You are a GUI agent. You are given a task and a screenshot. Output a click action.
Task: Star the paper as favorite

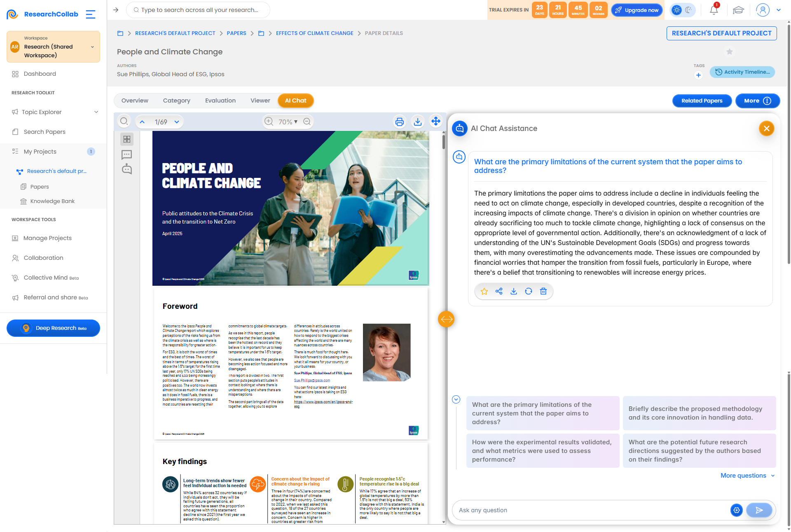[x=730, y=52]
